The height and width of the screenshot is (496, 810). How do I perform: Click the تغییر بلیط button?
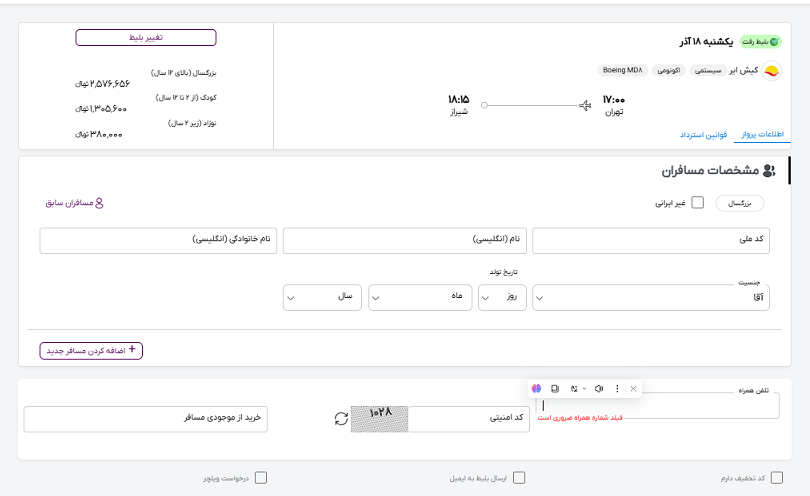pos(146,38)
